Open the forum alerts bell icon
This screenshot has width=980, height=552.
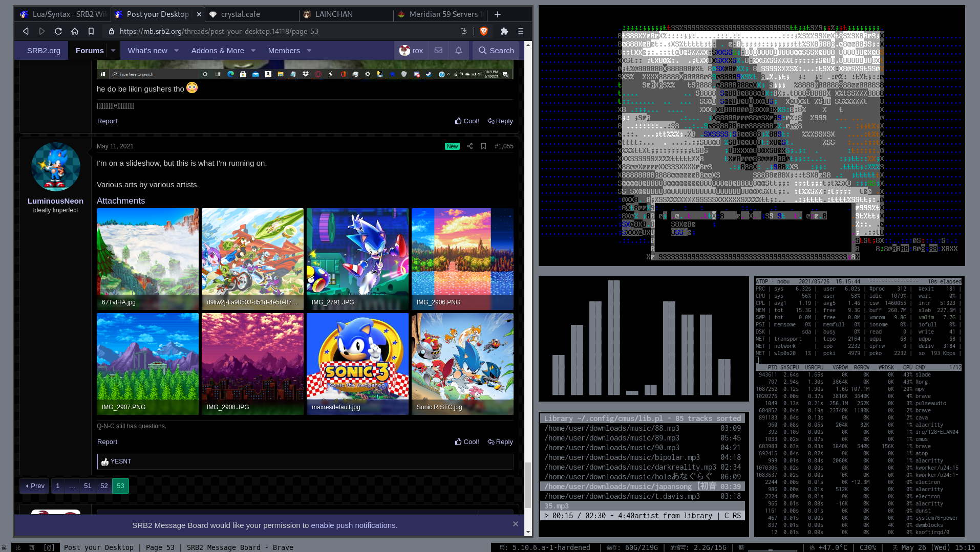[459, 50]
